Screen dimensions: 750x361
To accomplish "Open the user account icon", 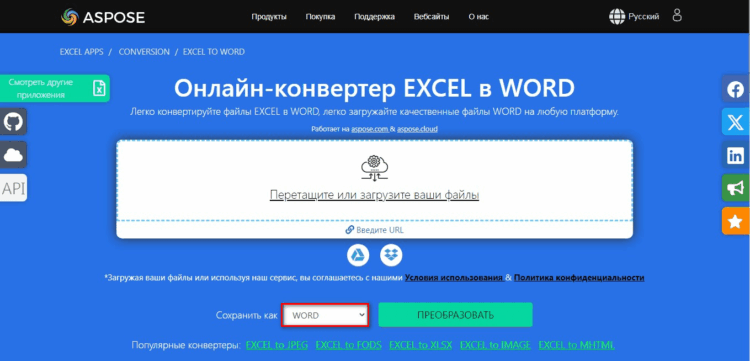I will pyautogui.click(x=677, y=15).
